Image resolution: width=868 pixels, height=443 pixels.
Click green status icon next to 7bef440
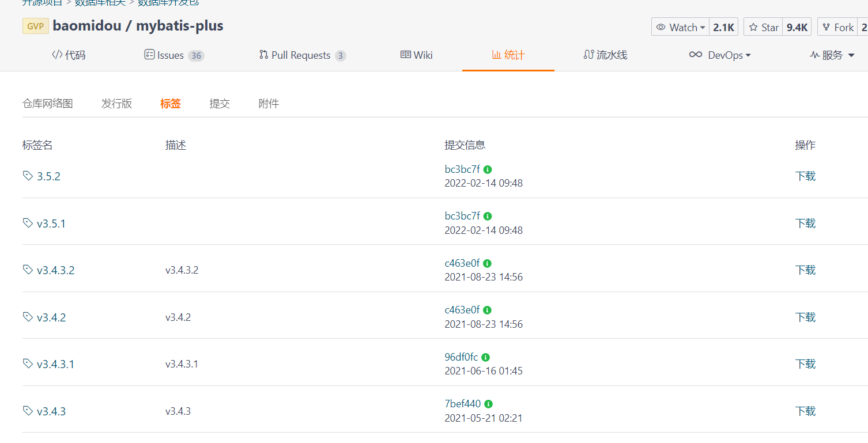pos(489,404)
